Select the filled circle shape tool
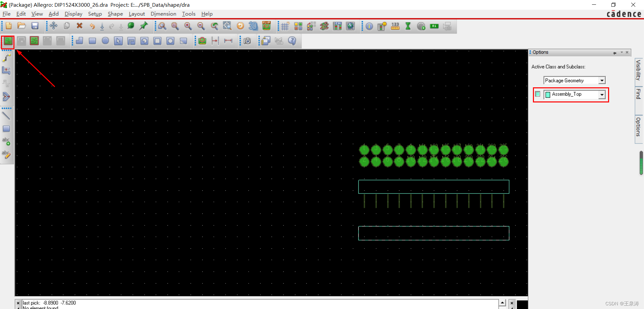Viewport: 644px width, 309px height. 105,41
